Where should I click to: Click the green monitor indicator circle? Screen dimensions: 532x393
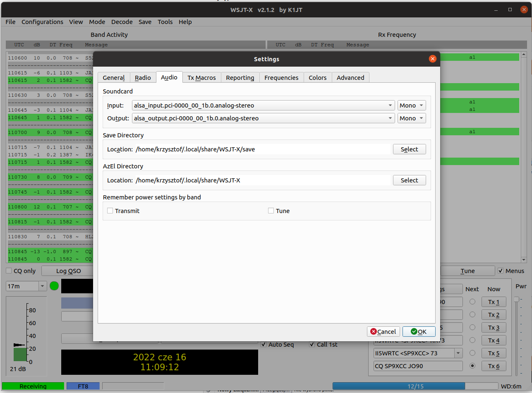54,286
